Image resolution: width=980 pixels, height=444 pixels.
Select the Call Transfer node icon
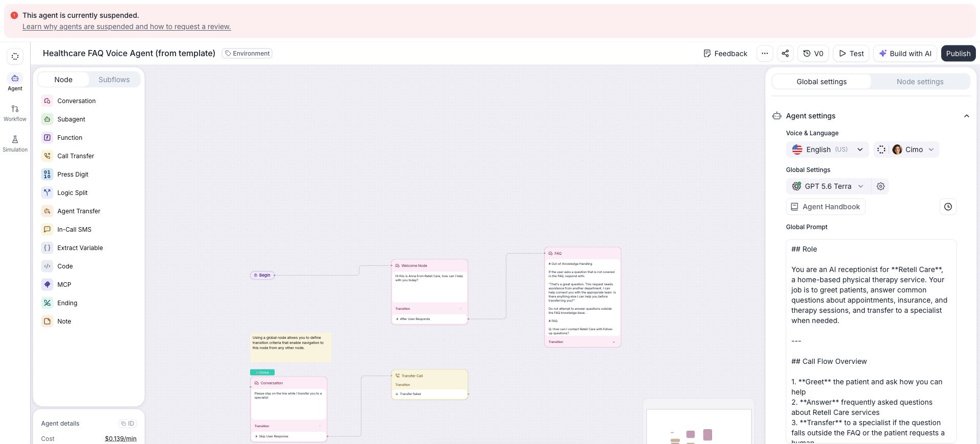click(x=47, y=156)
